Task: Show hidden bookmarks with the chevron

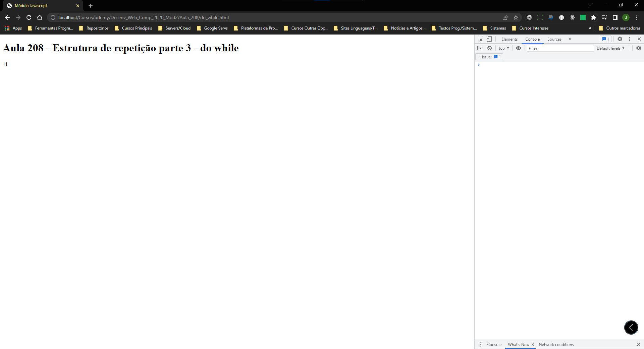Action: 590,28
